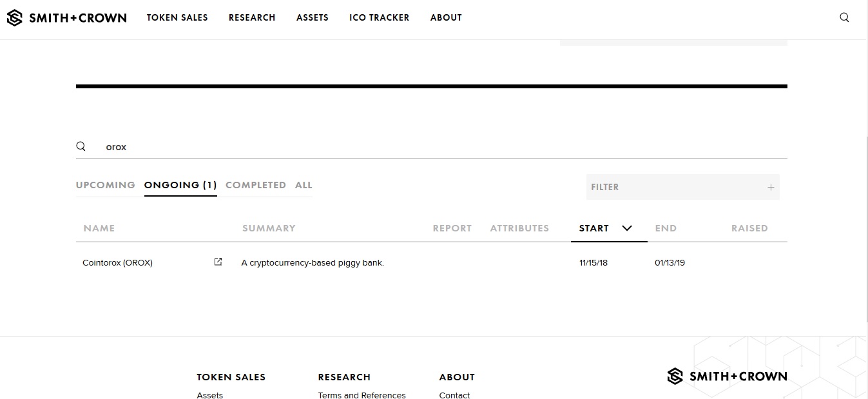The image size is (868, 399).
Task: Open footer Token Sales heading
Action: tap(231, 377)
